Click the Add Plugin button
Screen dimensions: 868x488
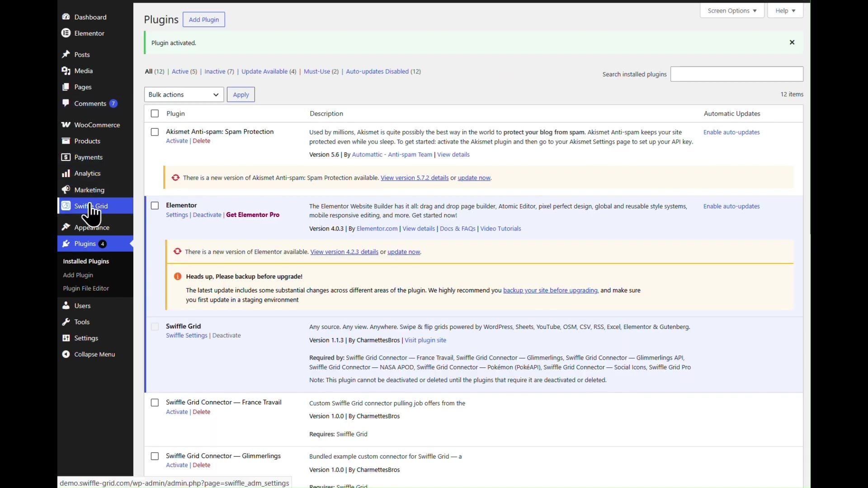tap(204, 19)
